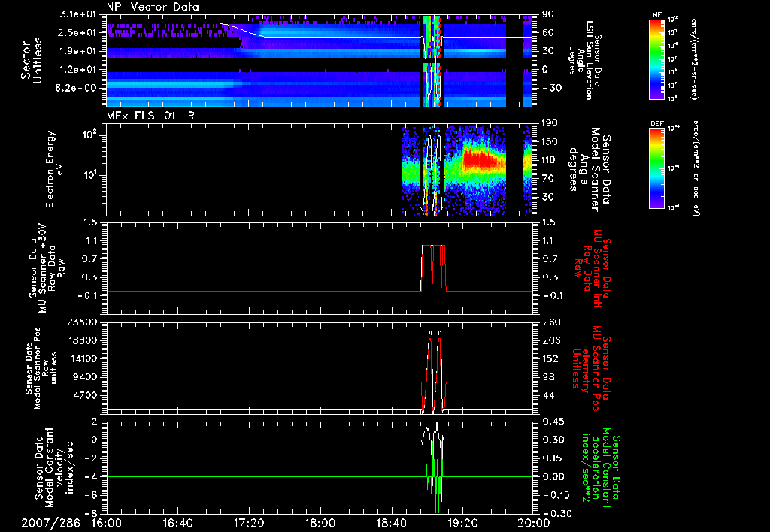This screenshot has height=532, width=770.
Task: Click the 'ergs/(cm**2-sr-sec-eV)' units label
Action: click(x=696, y=168)
